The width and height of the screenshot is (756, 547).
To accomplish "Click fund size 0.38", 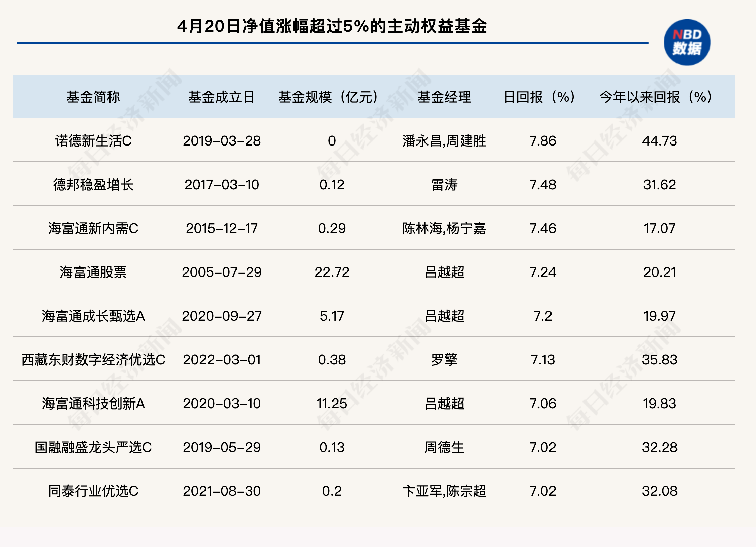I will (332, 360).
